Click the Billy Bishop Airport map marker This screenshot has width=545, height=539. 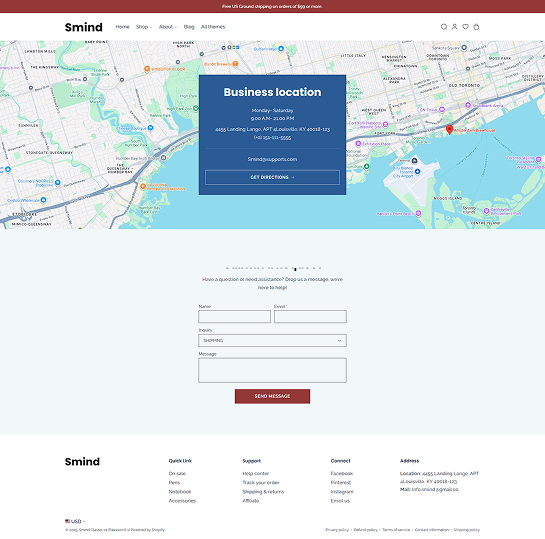click(417, 171)
